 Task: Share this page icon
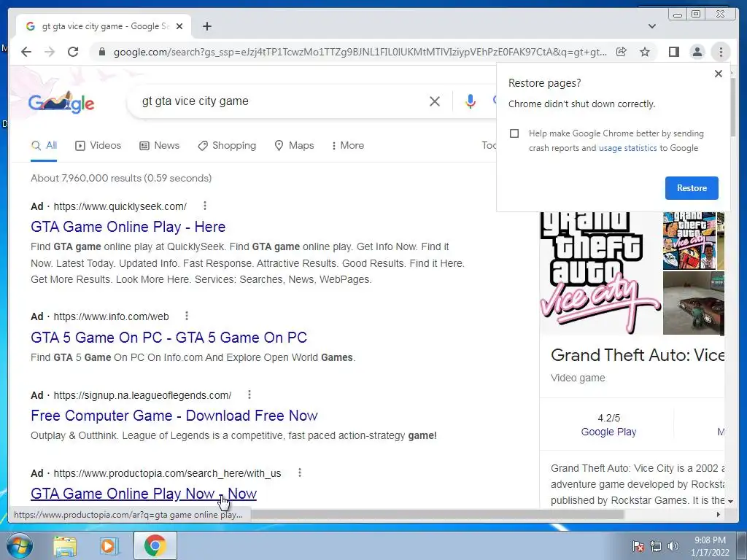(622, 52)
